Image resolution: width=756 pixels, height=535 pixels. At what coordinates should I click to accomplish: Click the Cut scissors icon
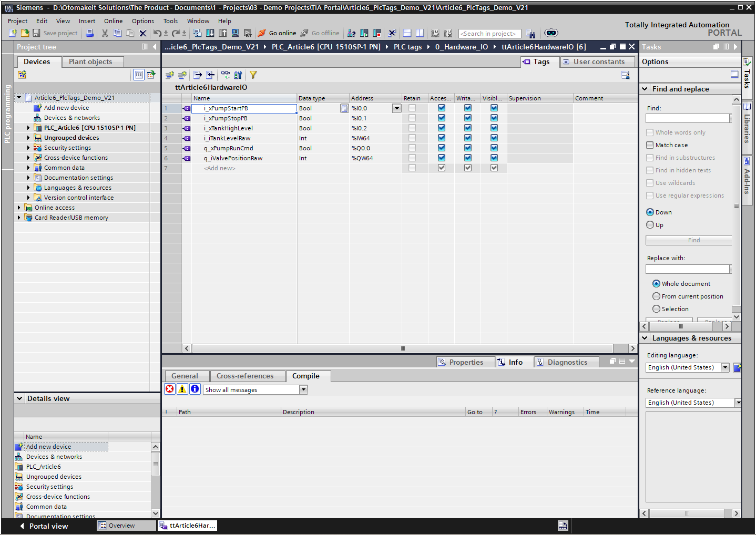click(x=105, y=33)
